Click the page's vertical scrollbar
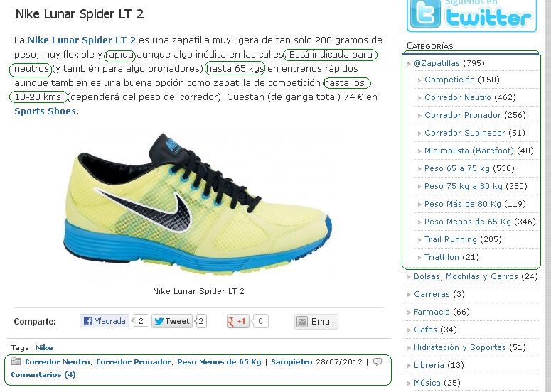This screenshot has width=551, height=392. click(547, 196)
